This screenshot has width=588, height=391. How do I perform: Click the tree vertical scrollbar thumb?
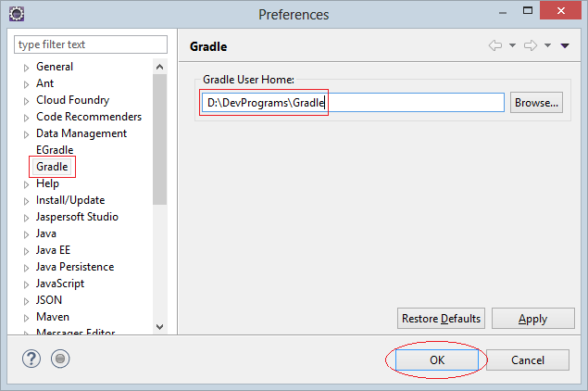pyautogui.click(x=160, y=140)
